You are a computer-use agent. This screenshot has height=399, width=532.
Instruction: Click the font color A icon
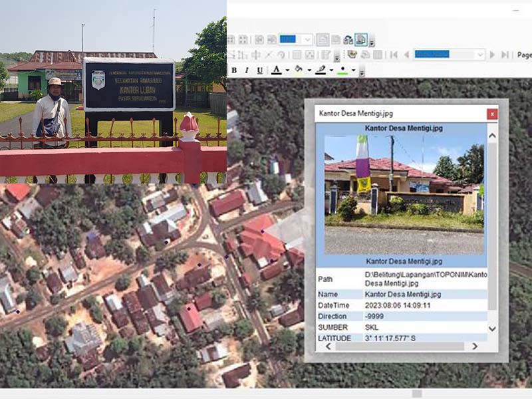[276, 70]
